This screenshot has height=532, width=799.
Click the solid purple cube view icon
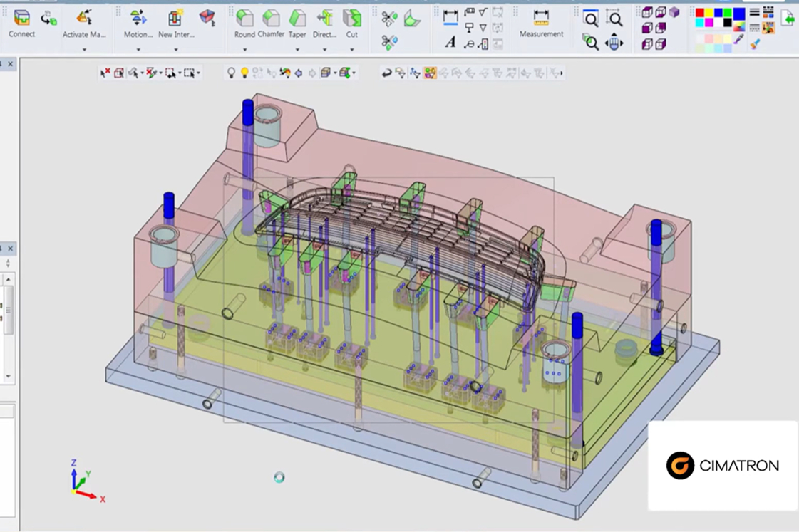click(x=674, y=12)
